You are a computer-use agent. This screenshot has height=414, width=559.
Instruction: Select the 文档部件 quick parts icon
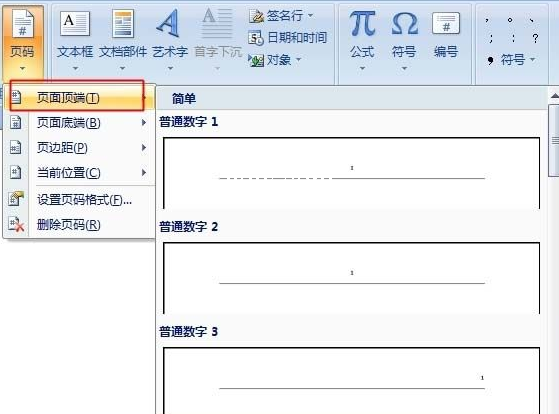coord(123,24)
